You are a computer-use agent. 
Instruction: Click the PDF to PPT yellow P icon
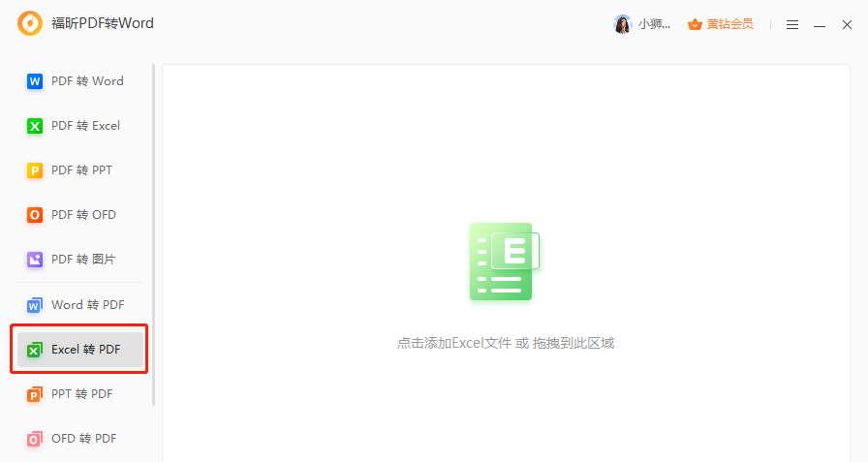point(34,170)
